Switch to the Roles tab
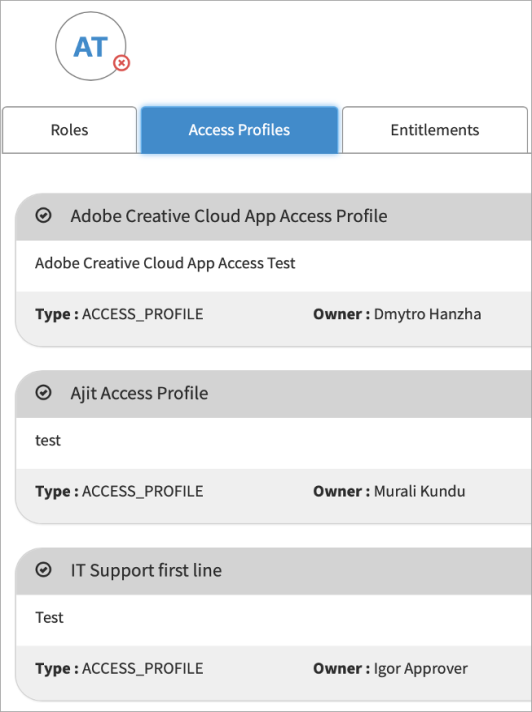This screenshot has height=712, width=532. point(69,130)
